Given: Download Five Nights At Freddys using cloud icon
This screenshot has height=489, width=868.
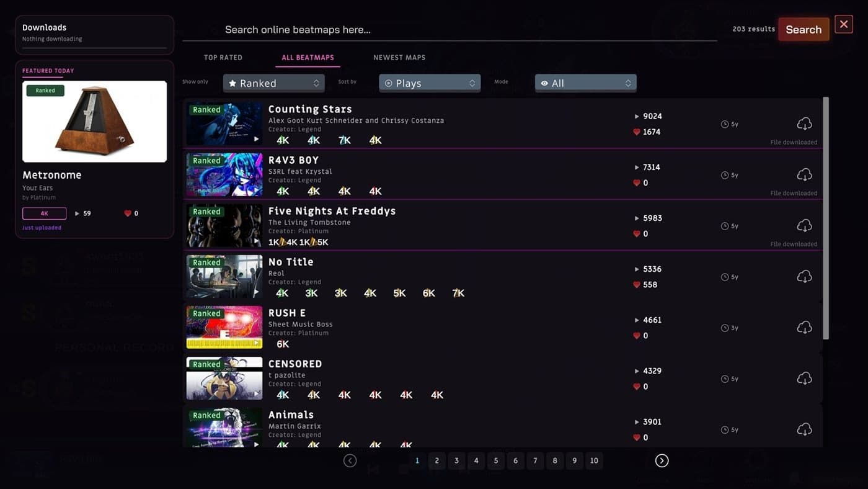Looking at the screenshot, I should (804, 225).
